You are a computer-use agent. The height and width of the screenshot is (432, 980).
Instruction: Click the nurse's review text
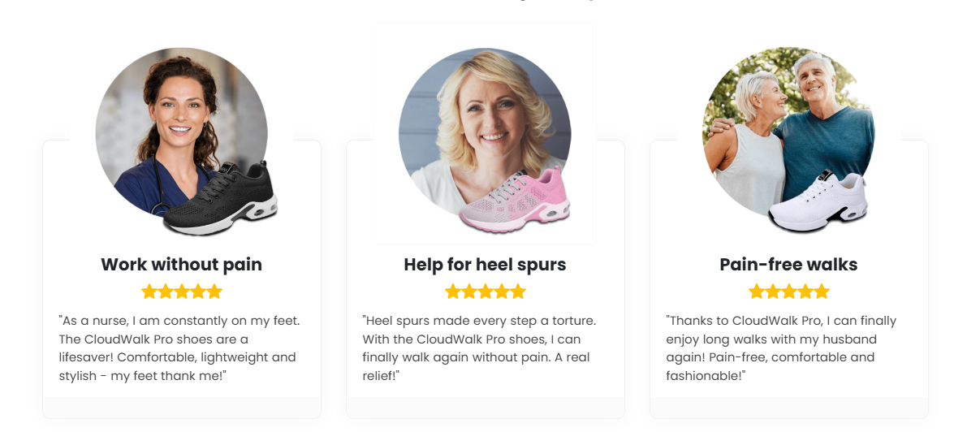pos(179,348)
